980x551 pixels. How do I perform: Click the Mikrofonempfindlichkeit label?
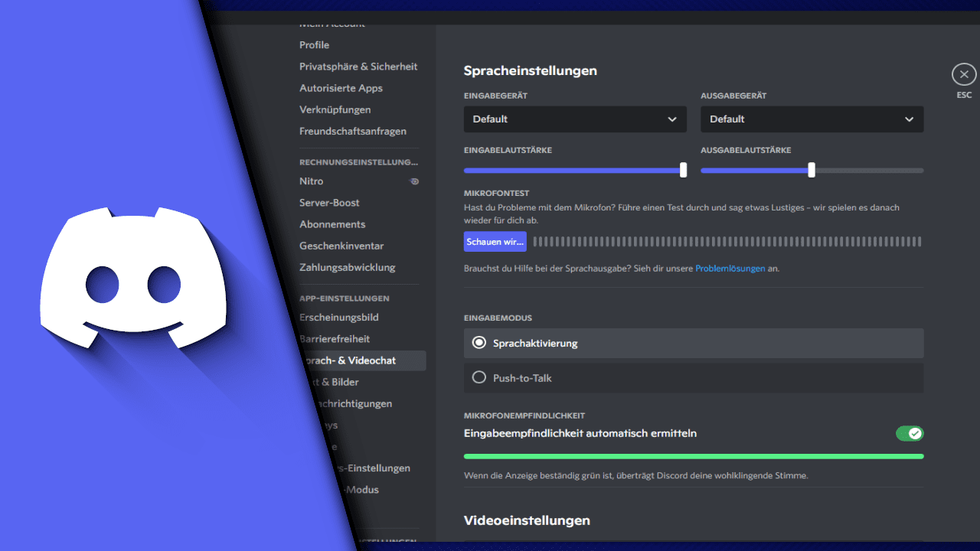tap(524, 416)
